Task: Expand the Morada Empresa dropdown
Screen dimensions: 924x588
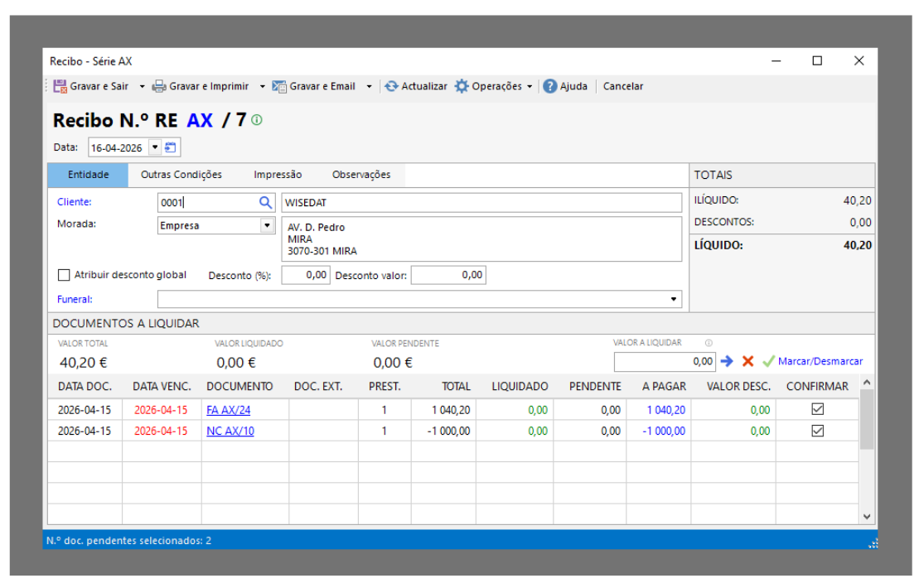Action: tap(267, 225)
